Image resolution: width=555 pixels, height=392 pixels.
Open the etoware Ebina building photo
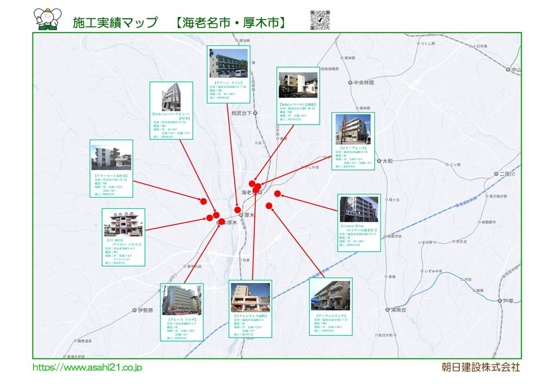pos(359,209)
